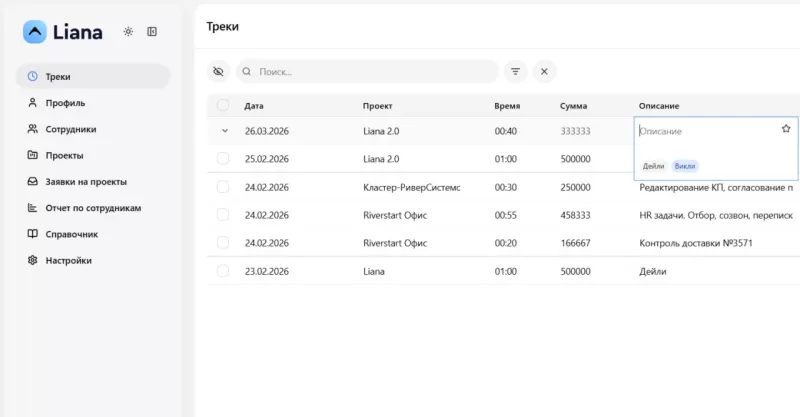
Task: Clear search with the X button
Action: tap(544, 72)
